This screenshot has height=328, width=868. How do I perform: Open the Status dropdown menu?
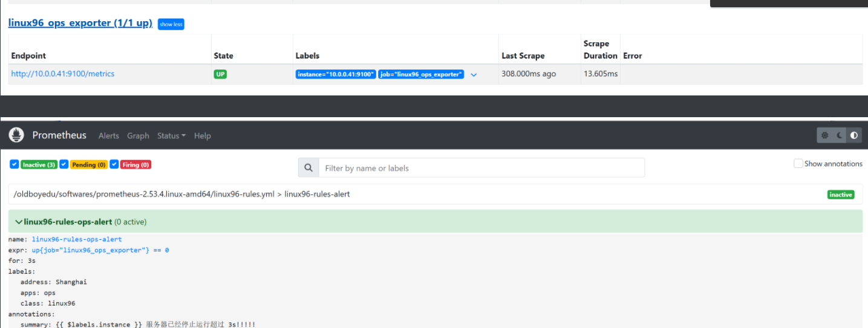[x=172, y=136]
